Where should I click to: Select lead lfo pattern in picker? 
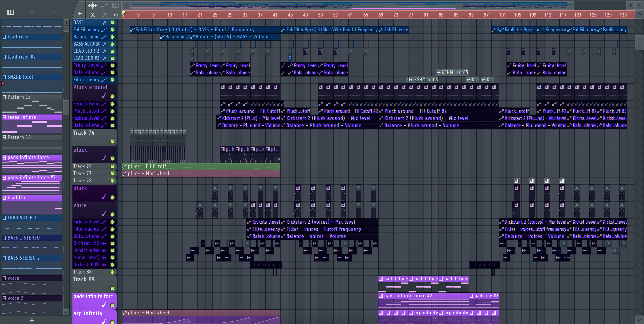pos(32,198)
